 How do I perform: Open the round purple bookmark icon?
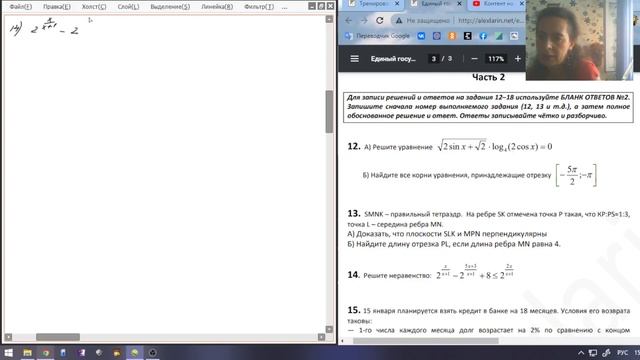[436, 36]
